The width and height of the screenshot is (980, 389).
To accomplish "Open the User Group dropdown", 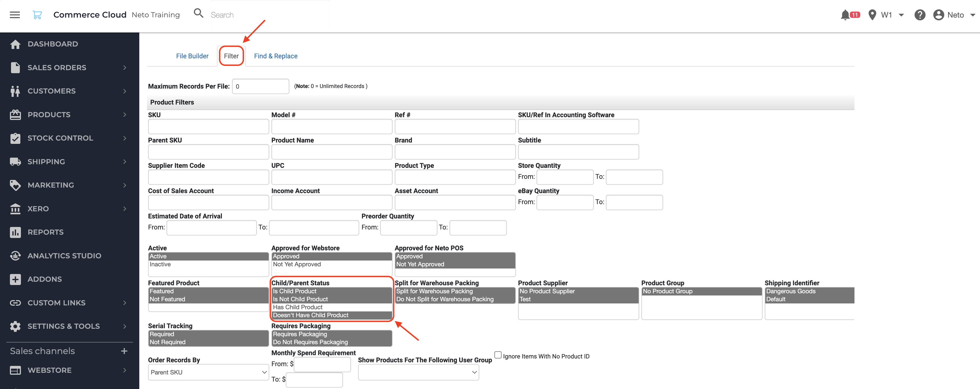I will coord(418,372).
